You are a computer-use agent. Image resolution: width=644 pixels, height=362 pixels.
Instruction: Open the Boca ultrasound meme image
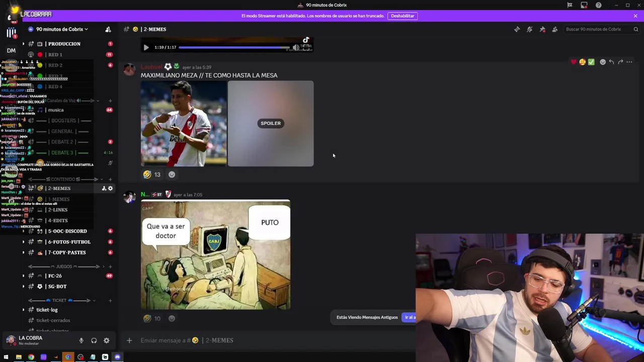(x=215, y=254)
